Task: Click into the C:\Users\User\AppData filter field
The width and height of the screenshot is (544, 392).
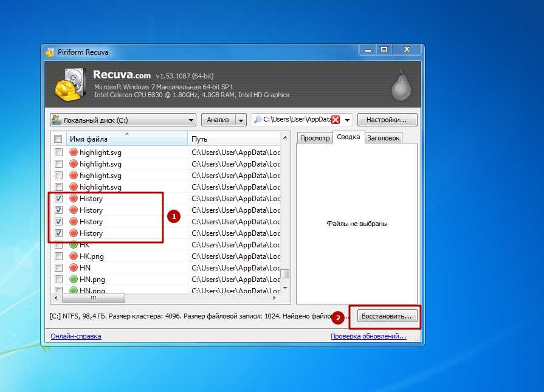Action: coord(297,119)
